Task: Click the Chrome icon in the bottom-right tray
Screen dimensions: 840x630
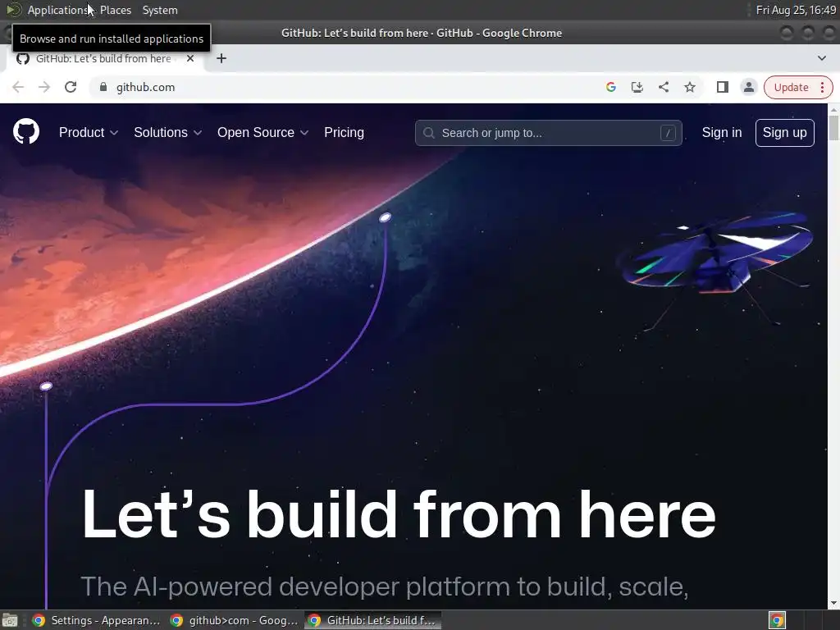Action: coord(777,620)
